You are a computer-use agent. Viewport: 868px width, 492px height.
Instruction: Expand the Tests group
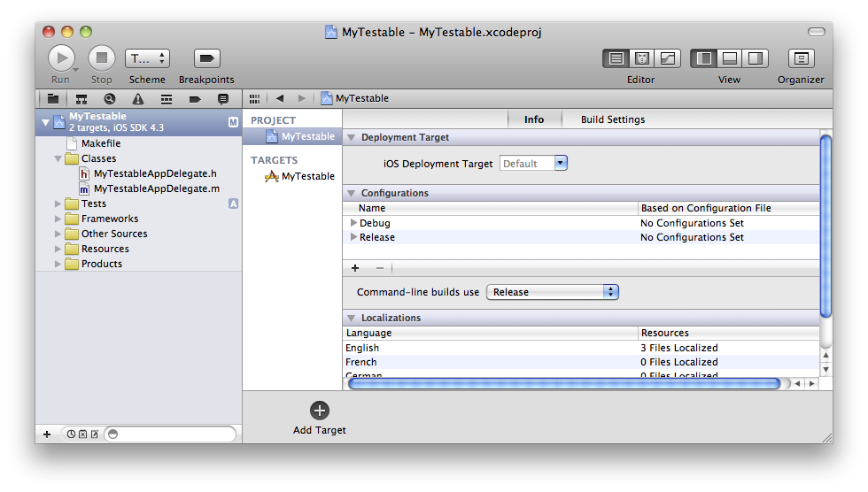(58, 204)
